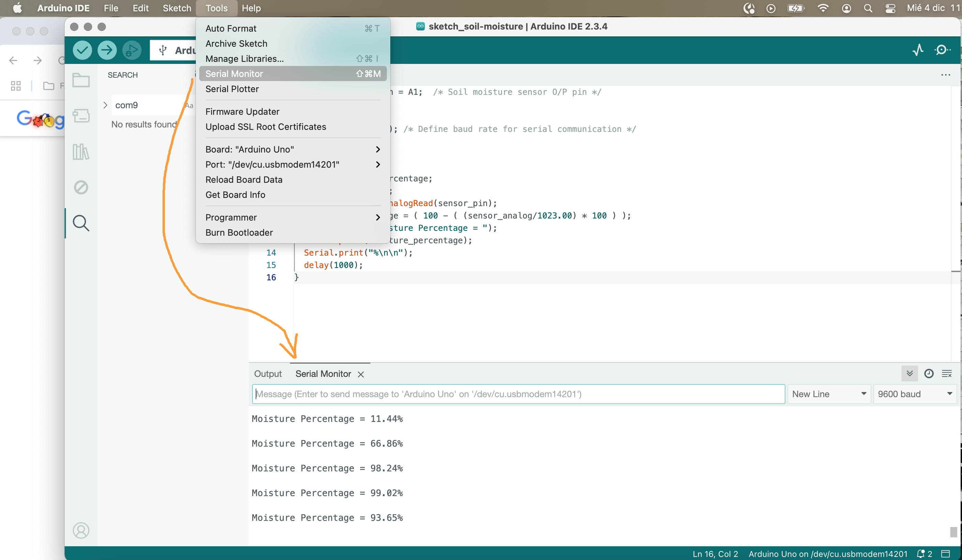The width and height of the screenshot is (962, 560).
Task: Open Serial Plotter toolbar icon
Action: point(918,50)
